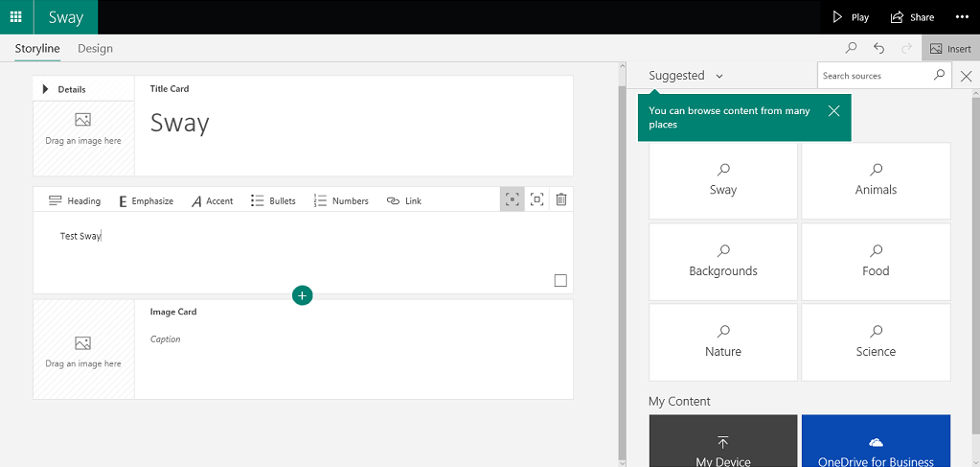
Task: Switch to the Design tab
Action: tap(95, 49)
